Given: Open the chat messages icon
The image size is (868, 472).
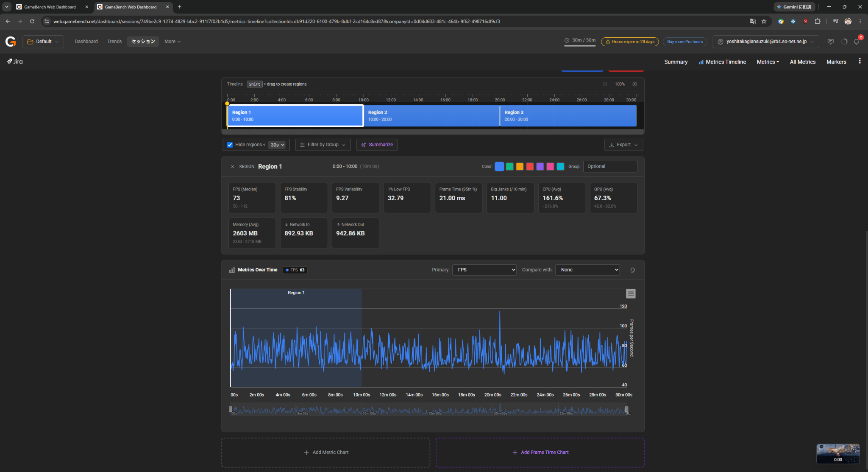Looking at the screenshot, I should coord(830,42).
